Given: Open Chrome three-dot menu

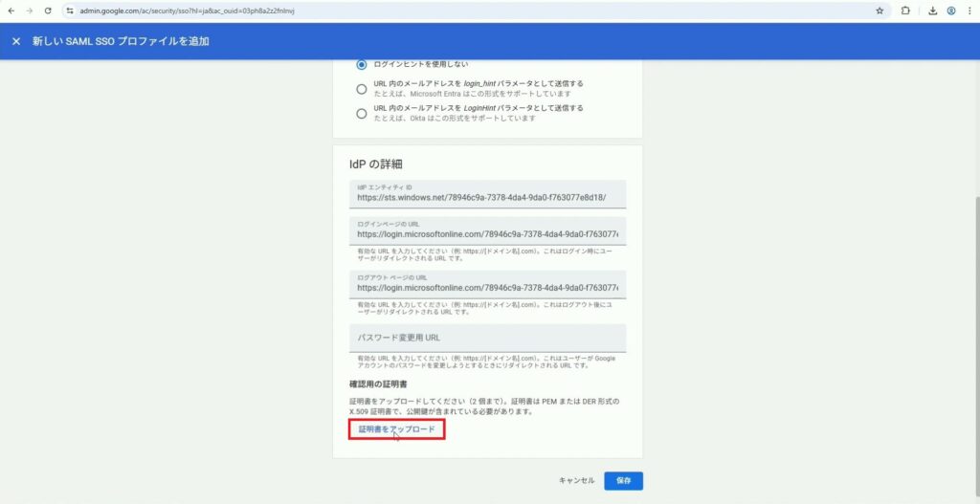Looking at the screenshot, I should (969, 11).
